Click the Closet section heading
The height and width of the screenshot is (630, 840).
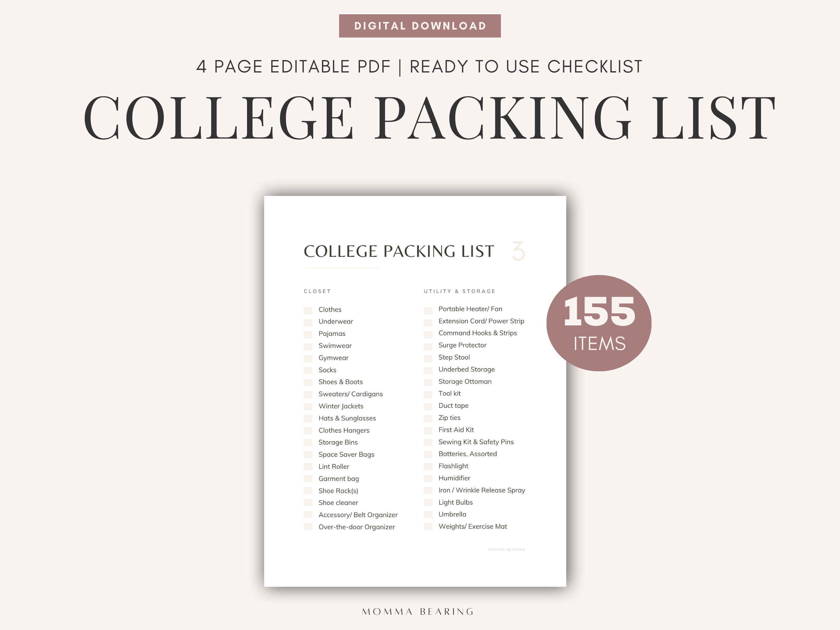pyautogui.click(x=317, y=291)
